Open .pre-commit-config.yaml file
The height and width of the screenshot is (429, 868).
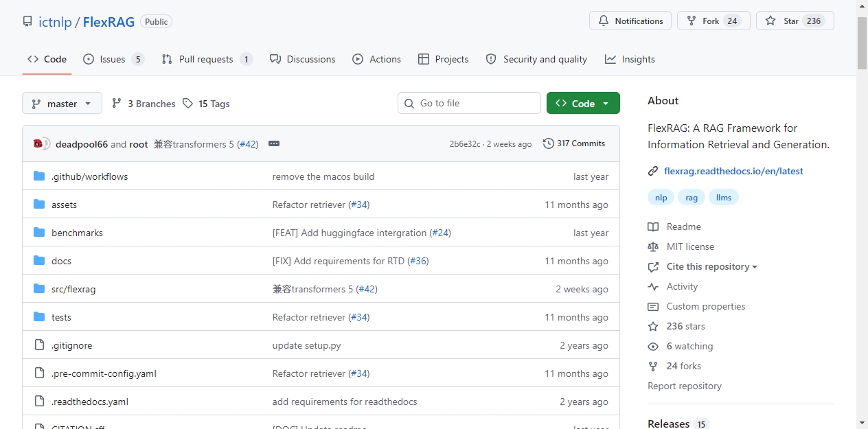pos(104,373)
